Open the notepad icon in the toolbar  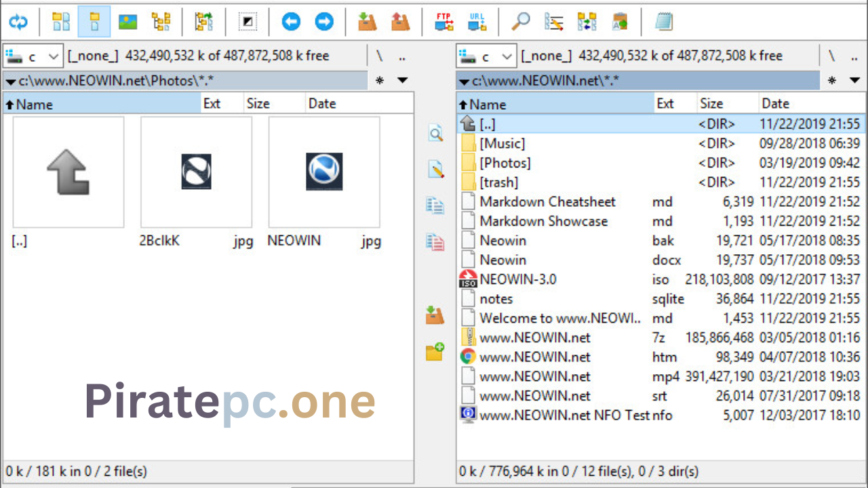click(x=664, y=22)
